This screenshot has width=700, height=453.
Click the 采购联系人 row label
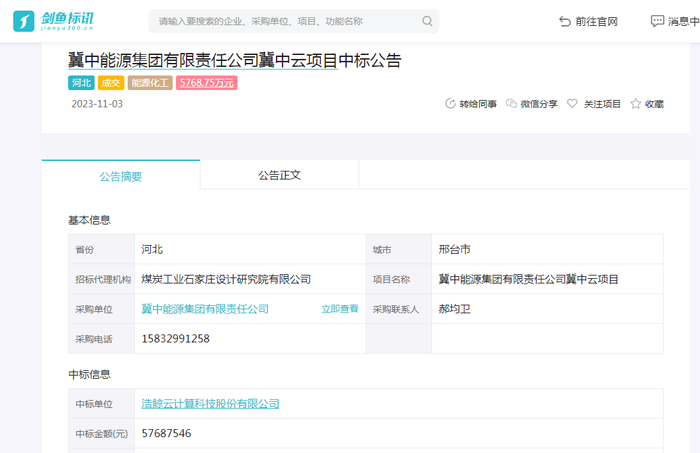coord(396,309)
